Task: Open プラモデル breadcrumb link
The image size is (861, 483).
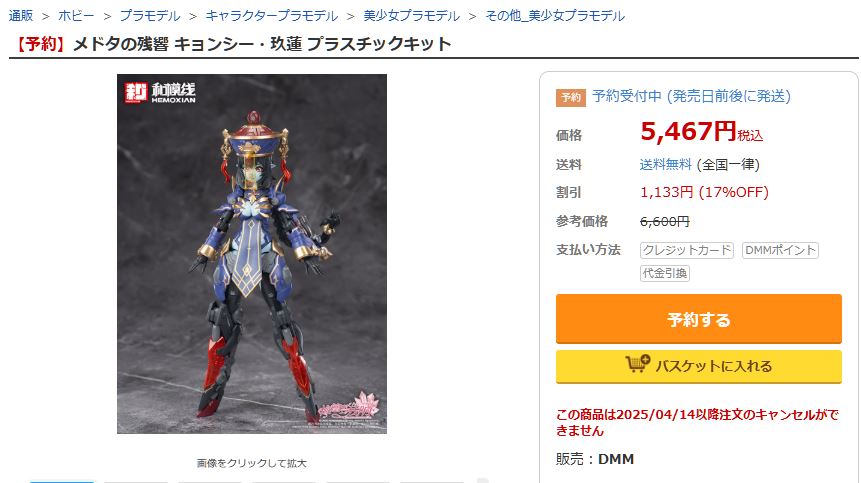Action: coord(150,16)
